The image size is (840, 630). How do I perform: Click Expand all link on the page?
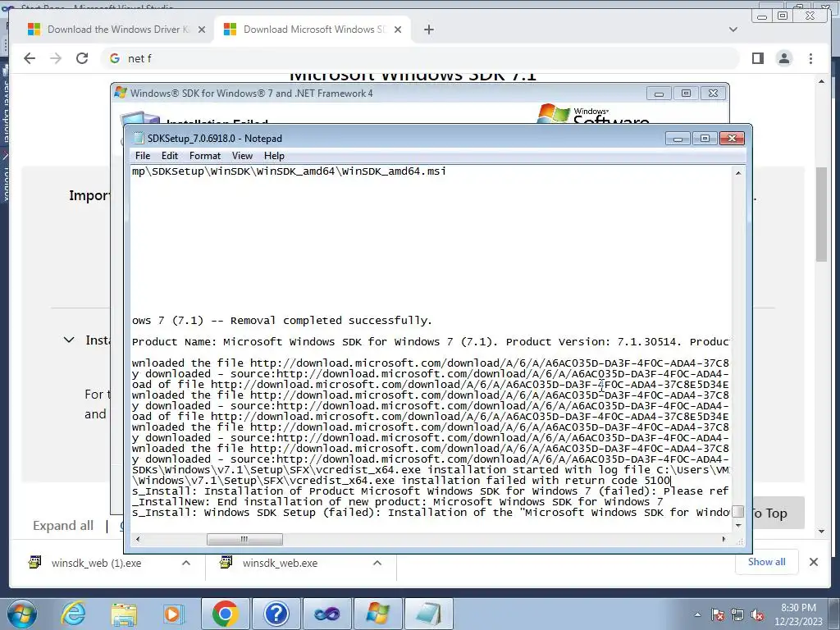pos(63,526)
